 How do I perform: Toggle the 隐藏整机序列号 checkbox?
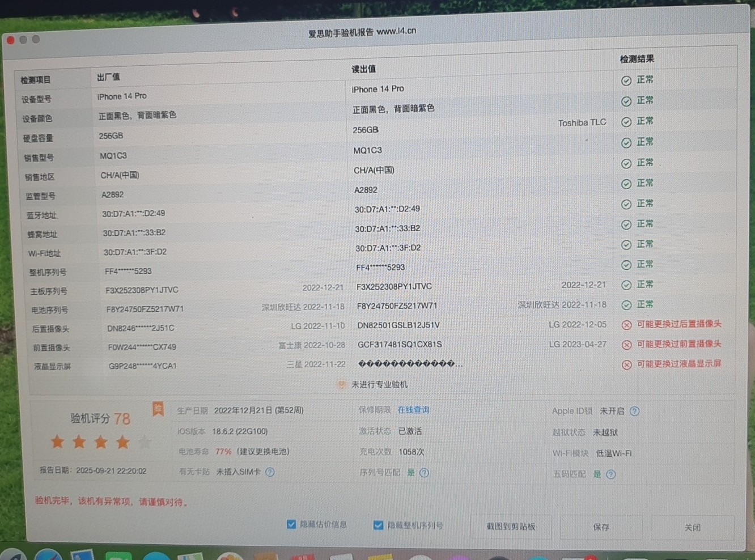coord(378,525)
